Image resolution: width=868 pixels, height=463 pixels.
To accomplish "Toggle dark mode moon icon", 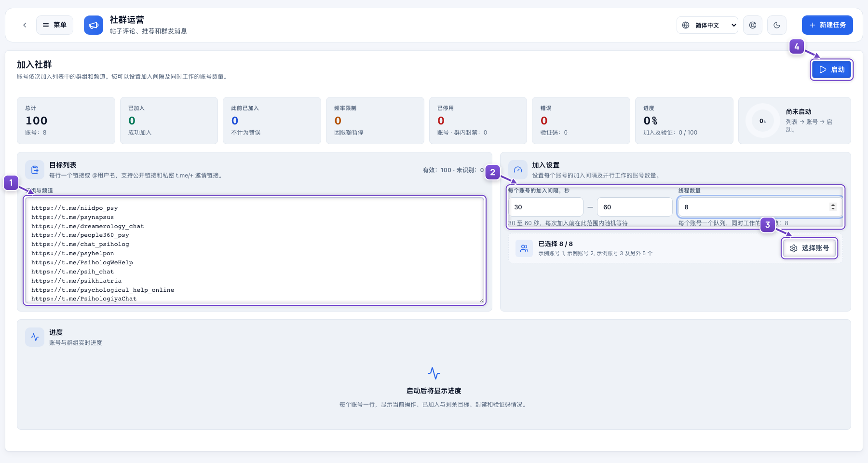I will 777,25.
